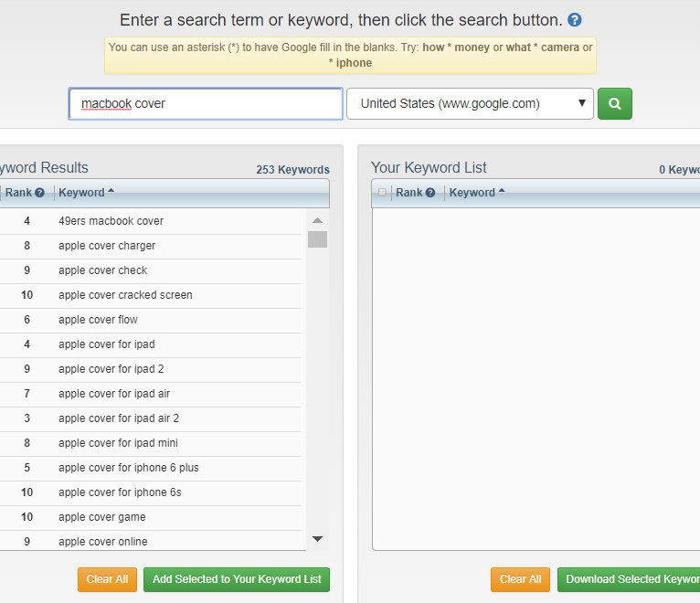Click the scrollbar down arrow in results
Image resolution: width=700 pixels, height=603 pixels.
click(x=317, y=539)
